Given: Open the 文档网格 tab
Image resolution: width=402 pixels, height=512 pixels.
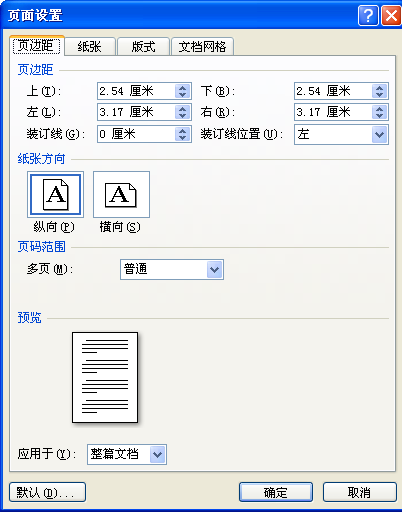Looking at the screenshot, I should (202, 47).
